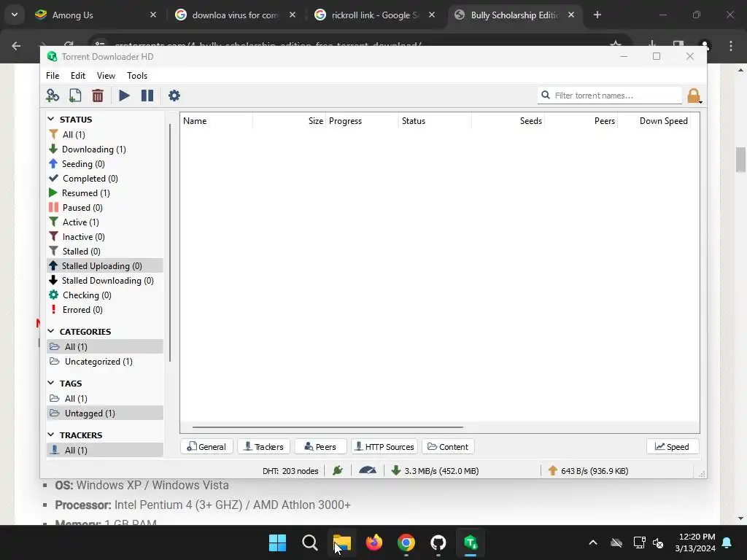Sort by the Name column header
Screen dimensions: 747x560
coord(217,121)
